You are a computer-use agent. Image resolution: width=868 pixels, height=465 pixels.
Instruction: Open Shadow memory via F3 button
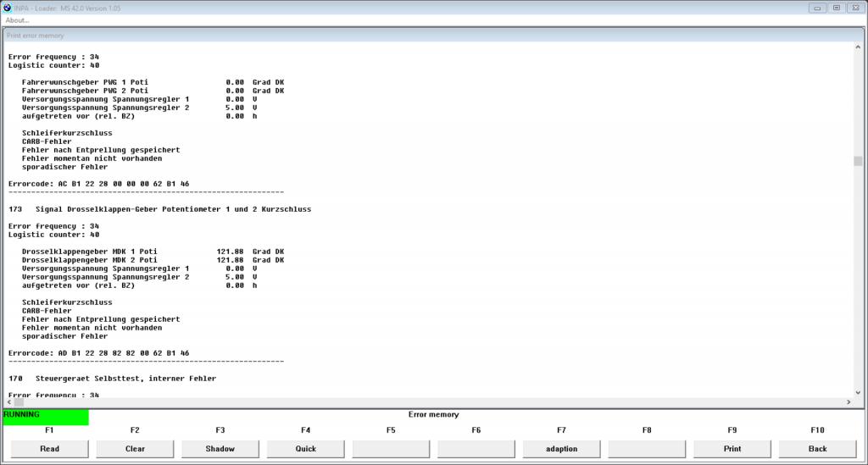pos(220,449)
